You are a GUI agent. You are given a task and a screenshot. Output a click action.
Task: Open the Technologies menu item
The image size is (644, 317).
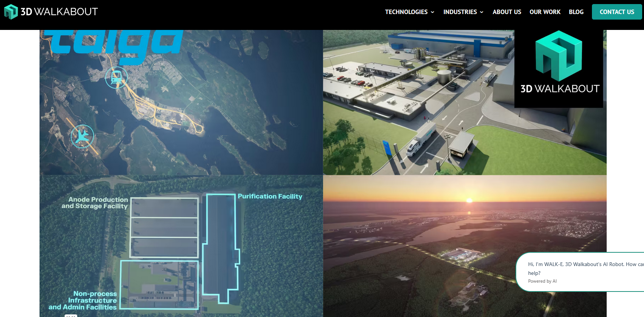click(406, 12)
